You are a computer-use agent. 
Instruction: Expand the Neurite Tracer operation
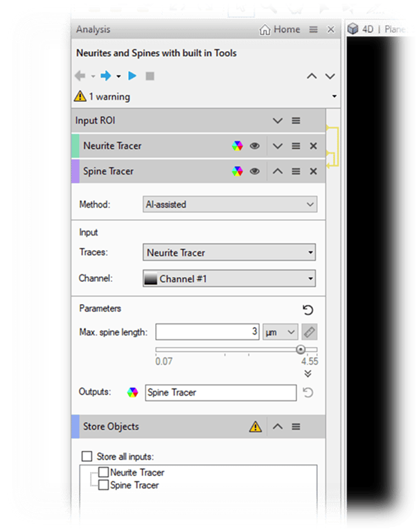278,146
